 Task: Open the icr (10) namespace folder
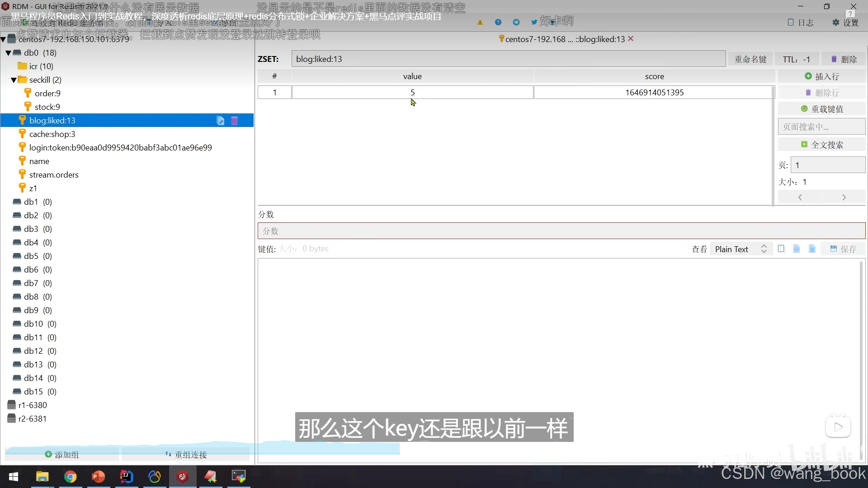36,66
